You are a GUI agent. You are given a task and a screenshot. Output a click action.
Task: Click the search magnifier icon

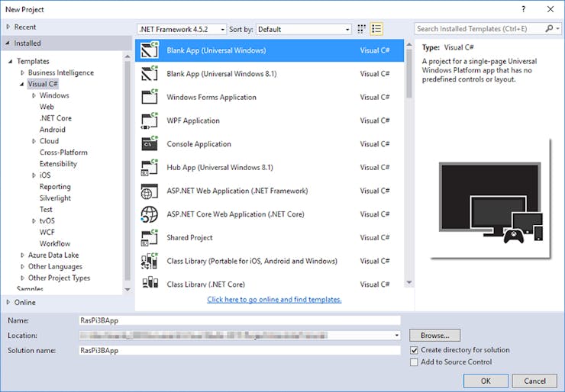pos(549,29)
